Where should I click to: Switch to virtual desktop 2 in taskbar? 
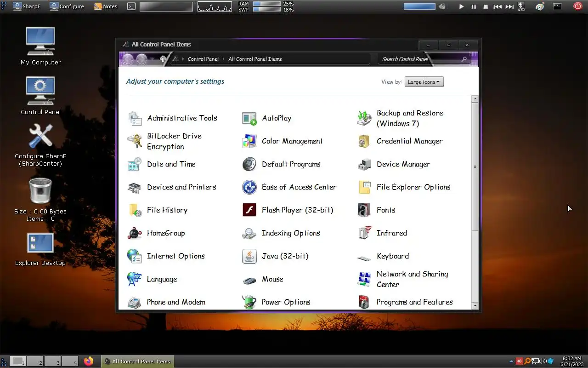pos(35,362)
